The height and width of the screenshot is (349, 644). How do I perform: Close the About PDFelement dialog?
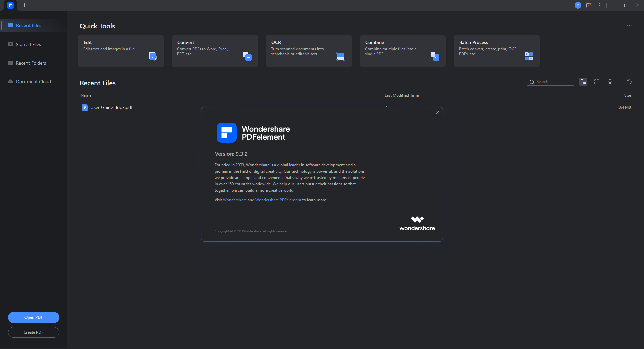[437, 113]
